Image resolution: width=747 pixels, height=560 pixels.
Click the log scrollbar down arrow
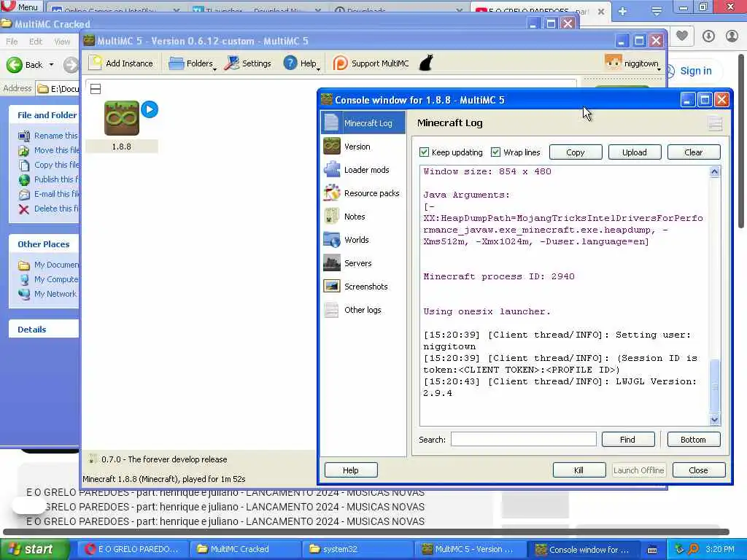pos(714,419)
